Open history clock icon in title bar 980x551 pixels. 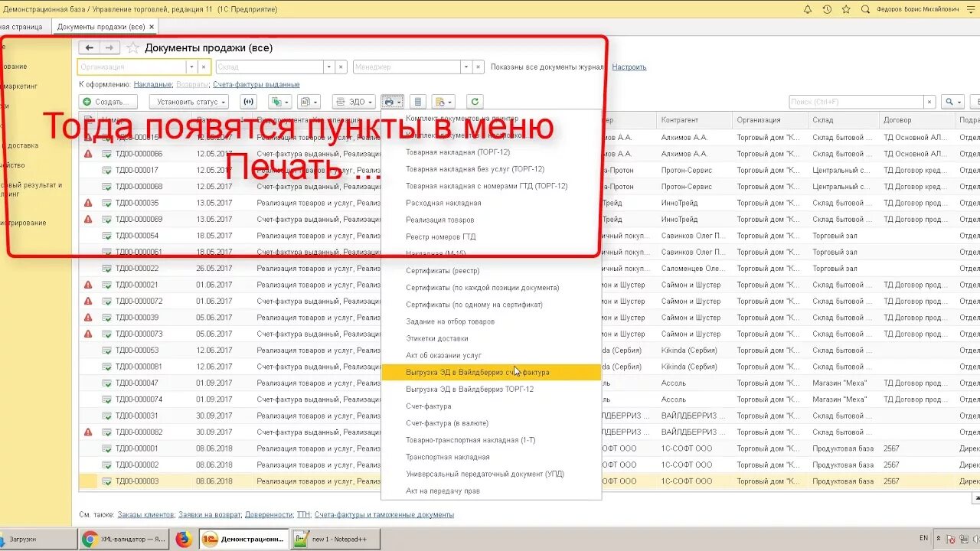(x=827, y=9)
